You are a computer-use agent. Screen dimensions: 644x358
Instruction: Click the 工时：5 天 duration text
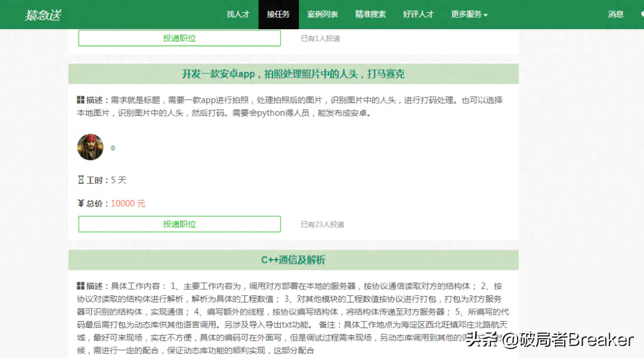pyautogui.click(x=106, y=180)
